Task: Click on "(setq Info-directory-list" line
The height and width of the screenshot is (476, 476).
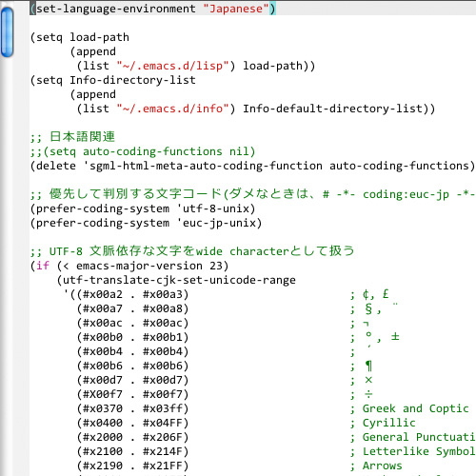Action: pyautogui.click(x=113, y=80)
